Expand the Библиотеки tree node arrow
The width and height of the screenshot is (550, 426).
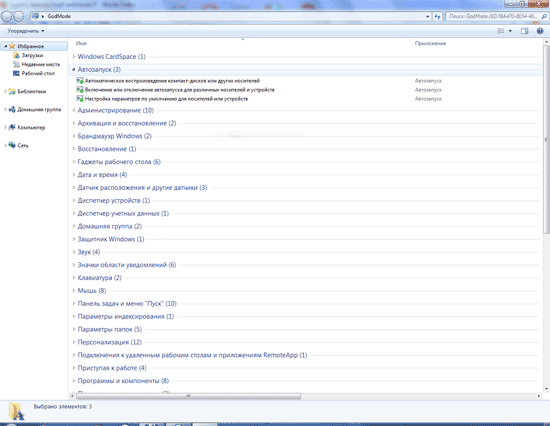(6, 91)
